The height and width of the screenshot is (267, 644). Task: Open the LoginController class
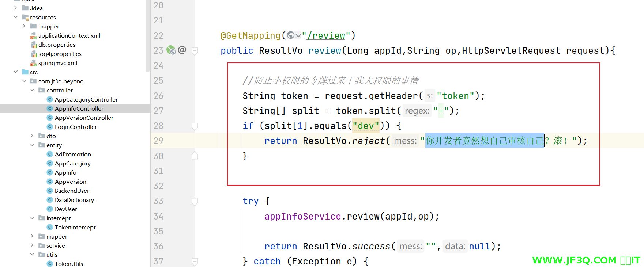(76, 127)
